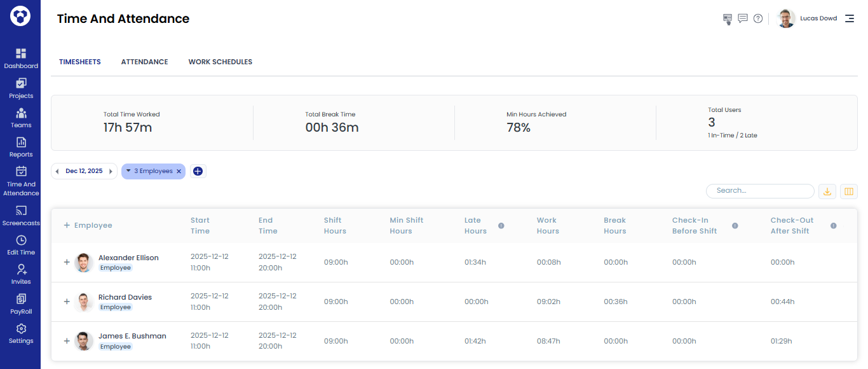Open PayRoll in the sidebar

pos(21,300)
